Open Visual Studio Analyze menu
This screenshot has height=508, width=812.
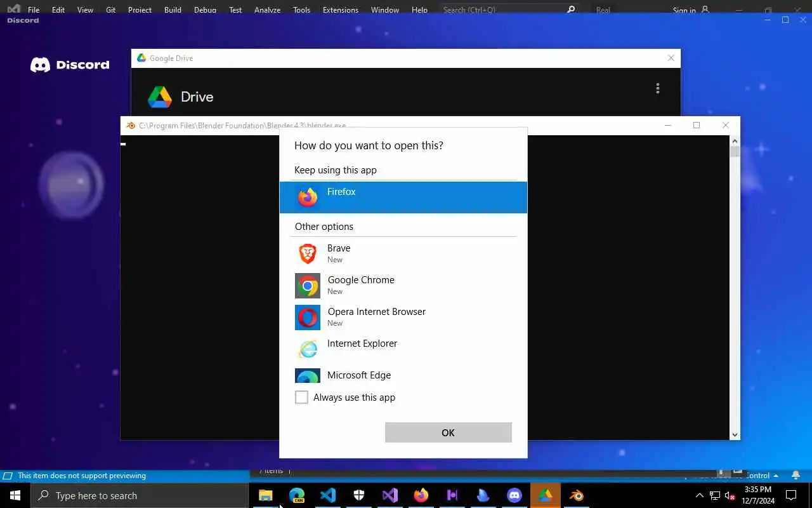pos(267,10)
